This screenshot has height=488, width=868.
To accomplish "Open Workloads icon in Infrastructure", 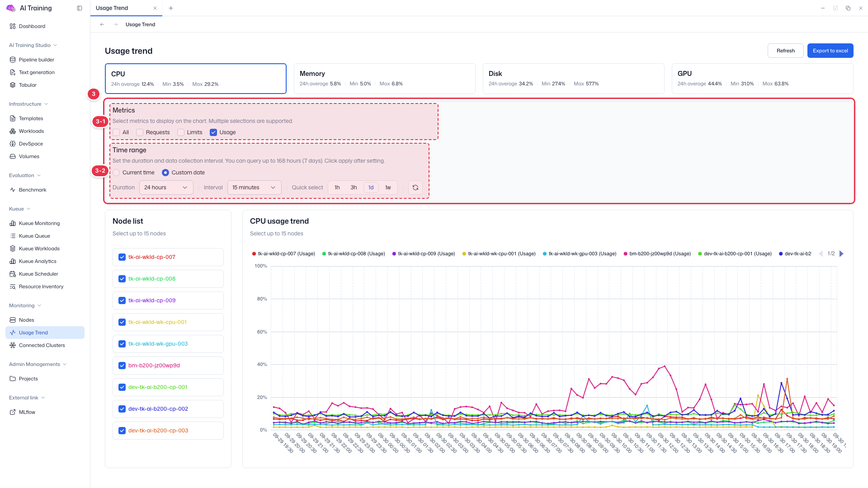I will click(x=13, y=131).
